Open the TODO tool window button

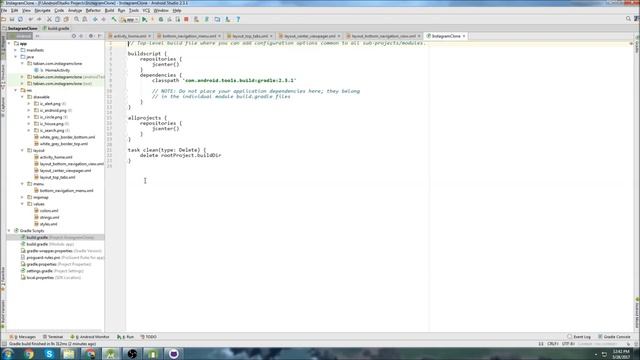149,337
